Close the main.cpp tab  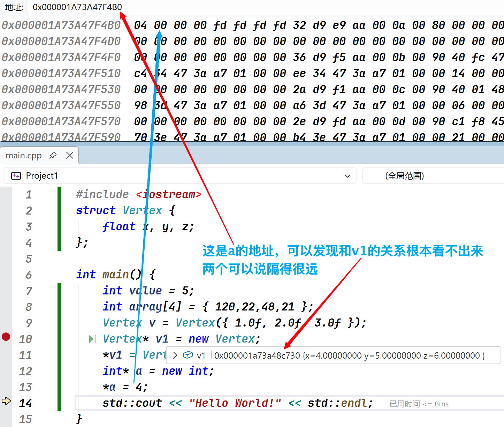[x=70, y=155]
